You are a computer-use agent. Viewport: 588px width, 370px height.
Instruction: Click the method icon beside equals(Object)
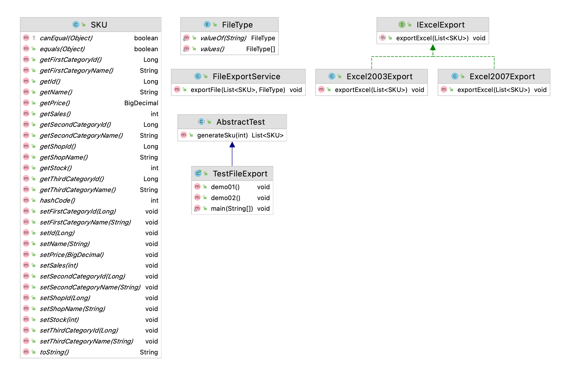pos(26,49)
